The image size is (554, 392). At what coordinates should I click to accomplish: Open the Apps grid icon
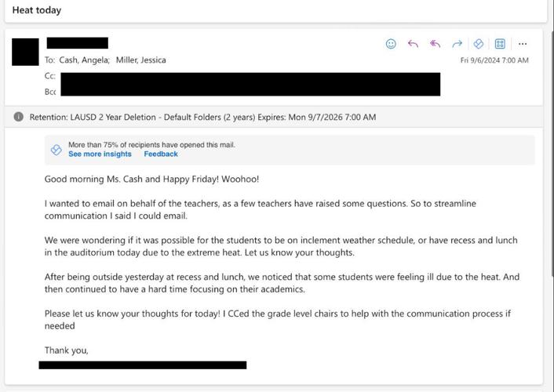click(x=500, y=44)
